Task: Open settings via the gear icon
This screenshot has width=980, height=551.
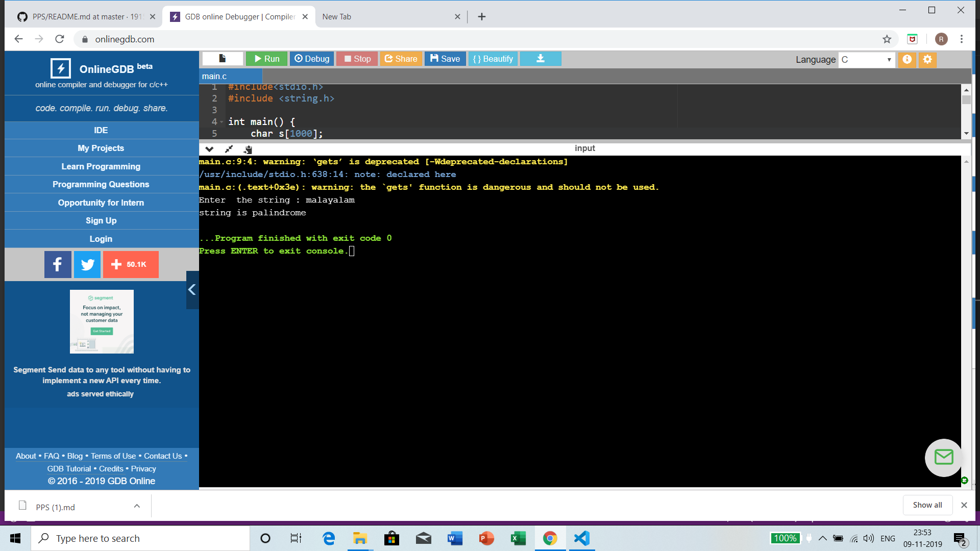Action: click(x=927, y=59)
